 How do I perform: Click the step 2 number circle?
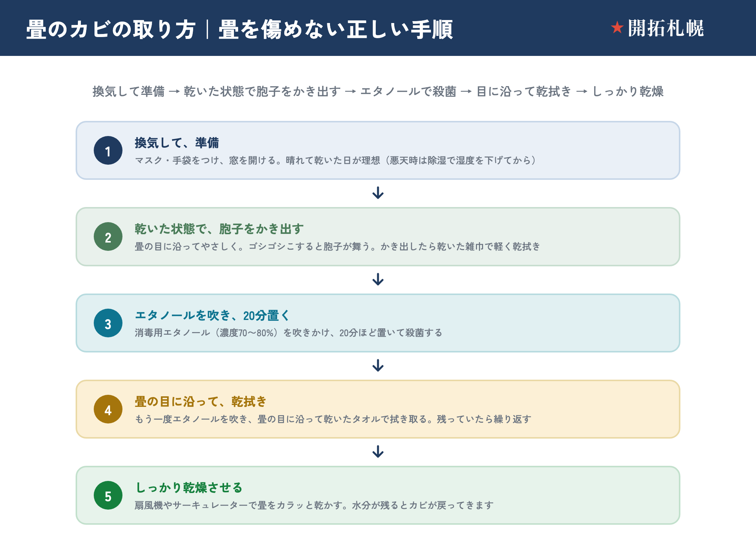[108, 236]
